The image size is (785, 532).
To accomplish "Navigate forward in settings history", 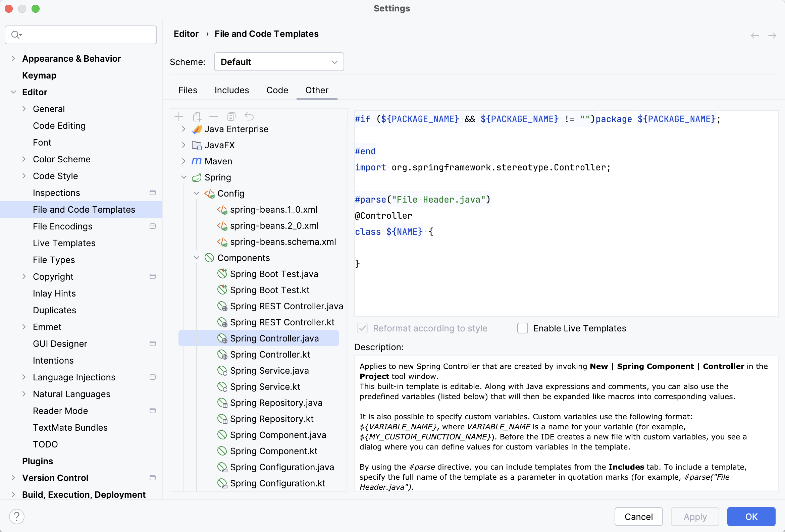I will (773, 36).
